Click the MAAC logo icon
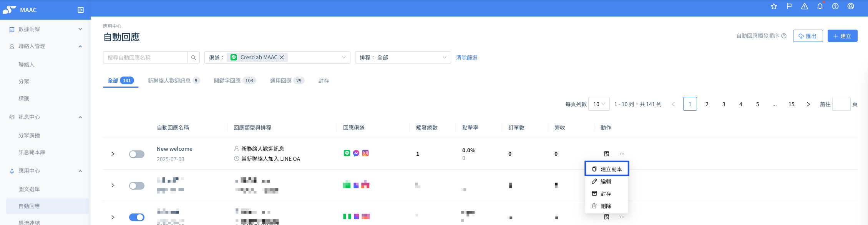This screenshot has height=225, width=868. (x=9, y=10)
